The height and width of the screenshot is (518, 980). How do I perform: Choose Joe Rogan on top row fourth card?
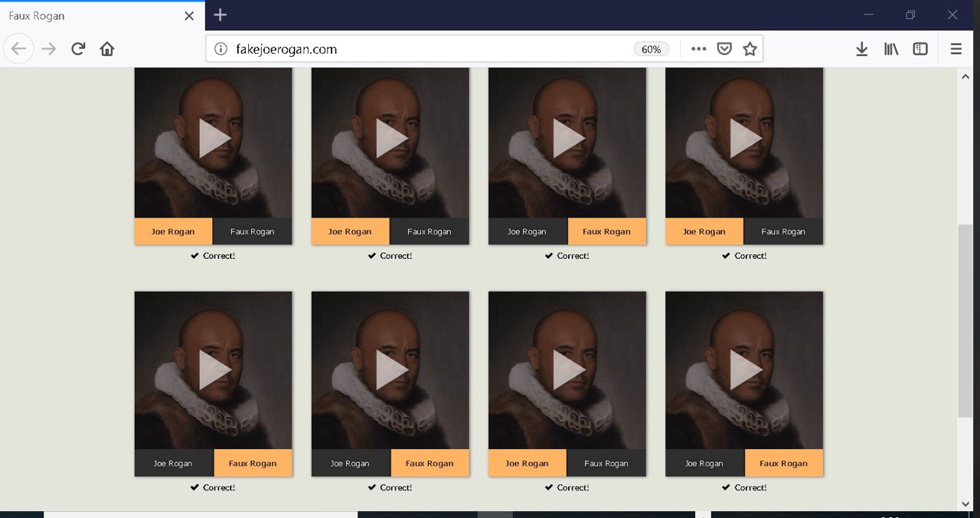pos(704,231)
